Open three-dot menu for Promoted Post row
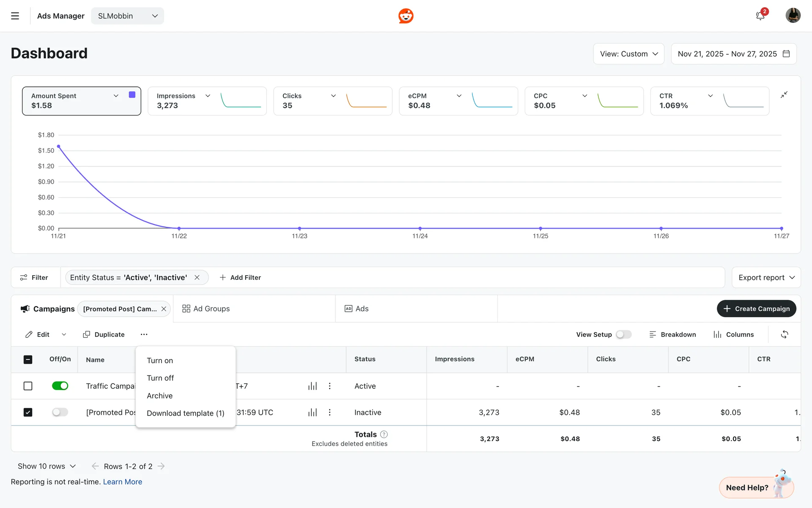This screenshot has width=812, height=508. click(329, 412)
